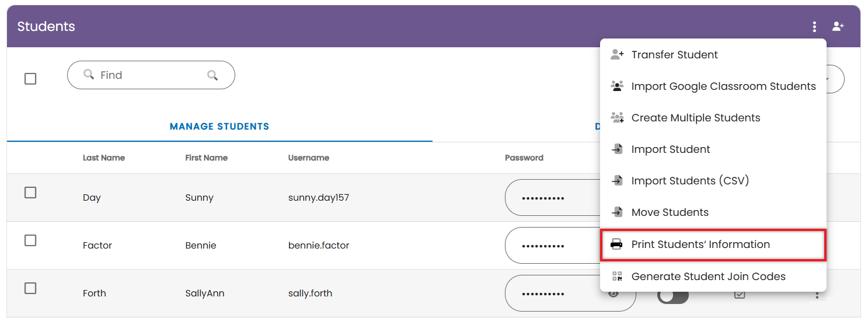
Task: Toggle the switch in SallyAnn Forth's row
Action: point(673,296)
